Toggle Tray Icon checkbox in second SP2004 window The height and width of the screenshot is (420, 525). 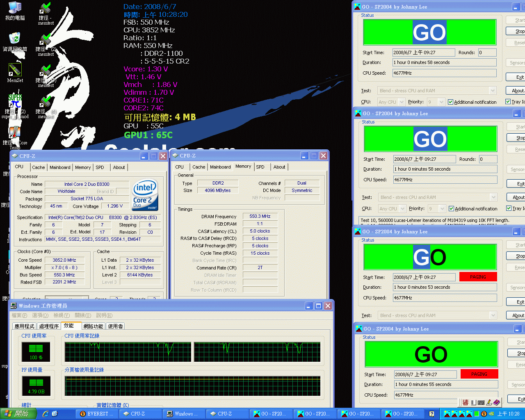click(516, 208)
